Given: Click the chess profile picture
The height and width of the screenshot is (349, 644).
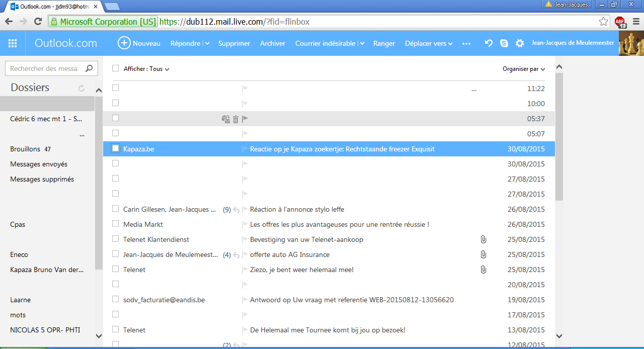Looking at the screenshot, I should click(x=631, y=43).
